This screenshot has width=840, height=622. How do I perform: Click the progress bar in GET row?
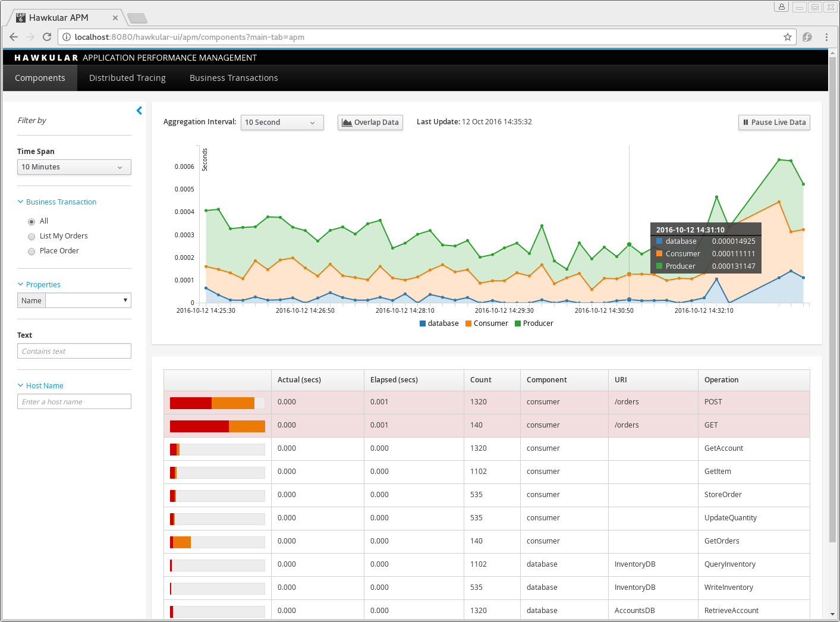click(x=218, y=426)
